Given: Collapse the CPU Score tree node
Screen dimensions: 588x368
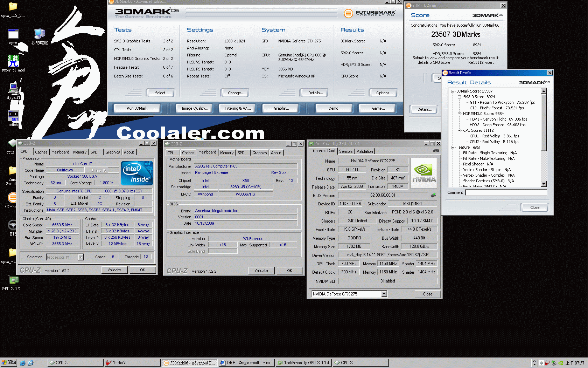Looking at the screenshot, I should click(459, 130).
